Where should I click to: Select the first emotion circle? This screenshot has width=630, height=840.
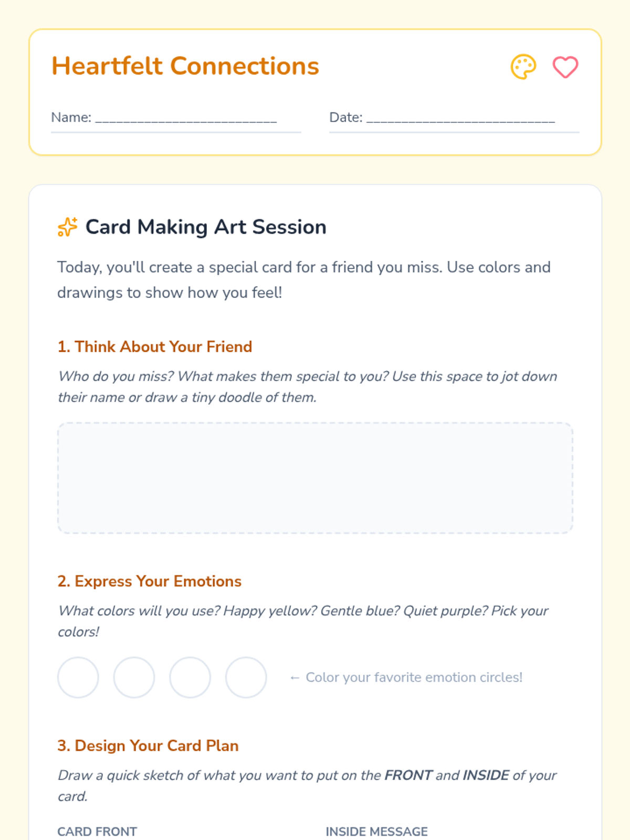[78, 677]
